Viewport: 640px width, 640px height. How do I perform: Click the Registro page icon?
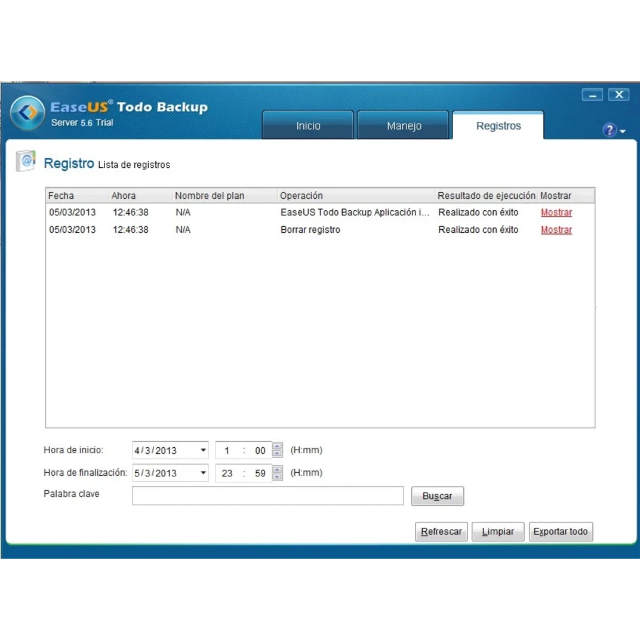click(26, 163)
